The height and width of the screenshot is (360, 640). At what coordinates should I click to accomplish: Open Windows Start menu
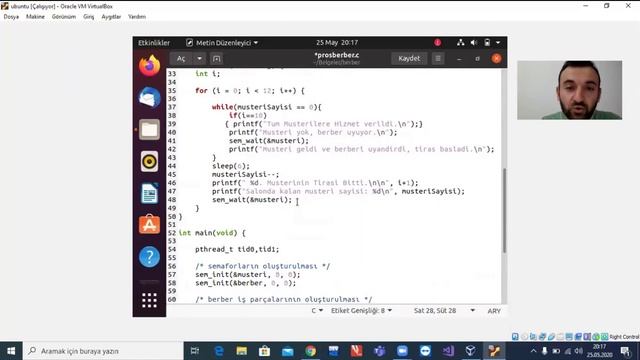[x=11, y=351]
